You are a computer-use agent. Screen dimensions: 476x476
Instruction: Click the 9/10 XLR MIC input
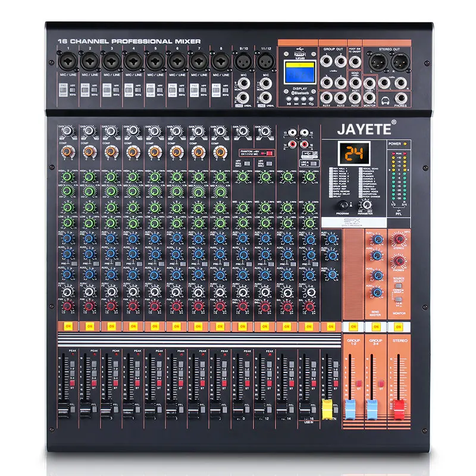243,61
